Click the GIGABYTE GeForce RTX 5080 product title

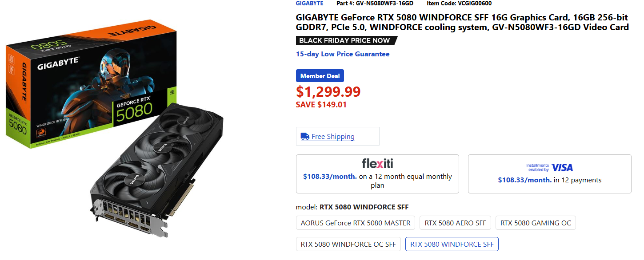tap(462, 22)
